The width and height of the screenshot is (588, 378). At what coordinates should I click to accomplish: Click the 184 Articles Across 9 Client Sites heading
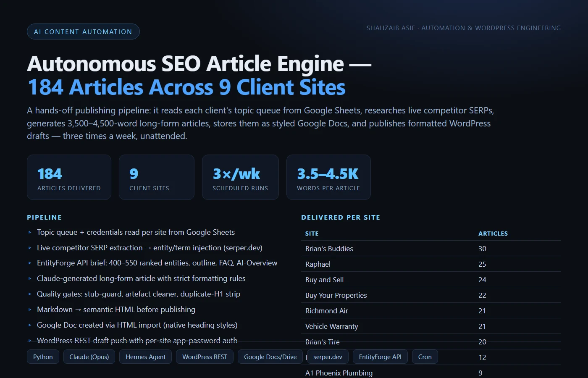pos(186,87)
